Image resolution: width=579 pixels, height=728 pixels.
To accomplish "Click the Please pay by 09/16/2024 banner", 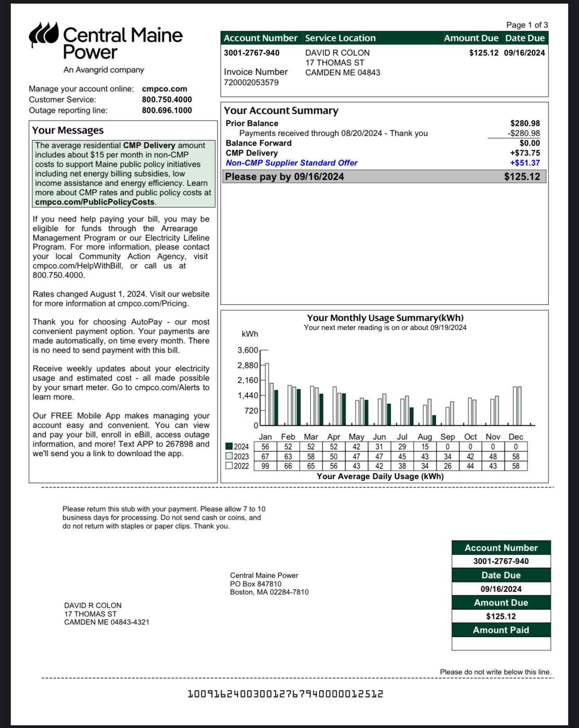I will click(385, 176).
